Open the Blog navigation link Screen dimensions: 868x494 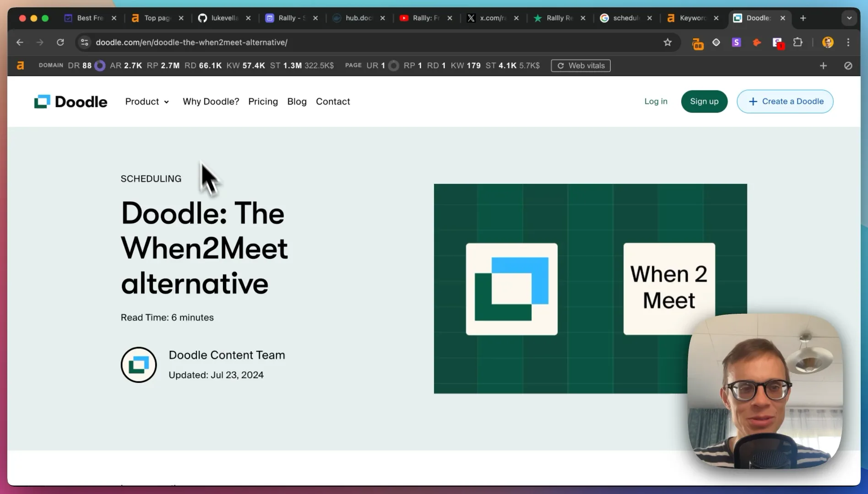click(297, 102)
